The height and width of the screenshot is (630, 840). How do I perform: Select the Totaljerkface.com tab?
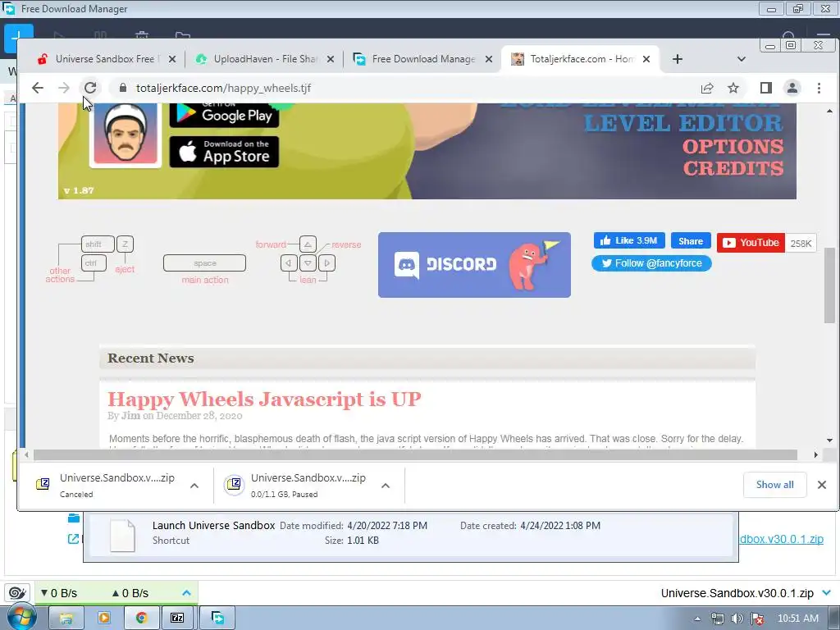tap(582, 59)
